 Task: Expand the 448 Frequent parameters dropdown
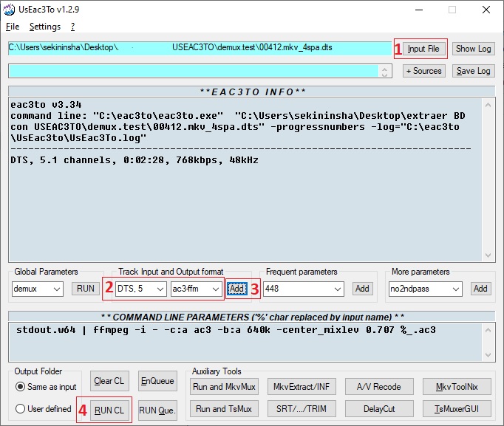click(x=338, y=289)
